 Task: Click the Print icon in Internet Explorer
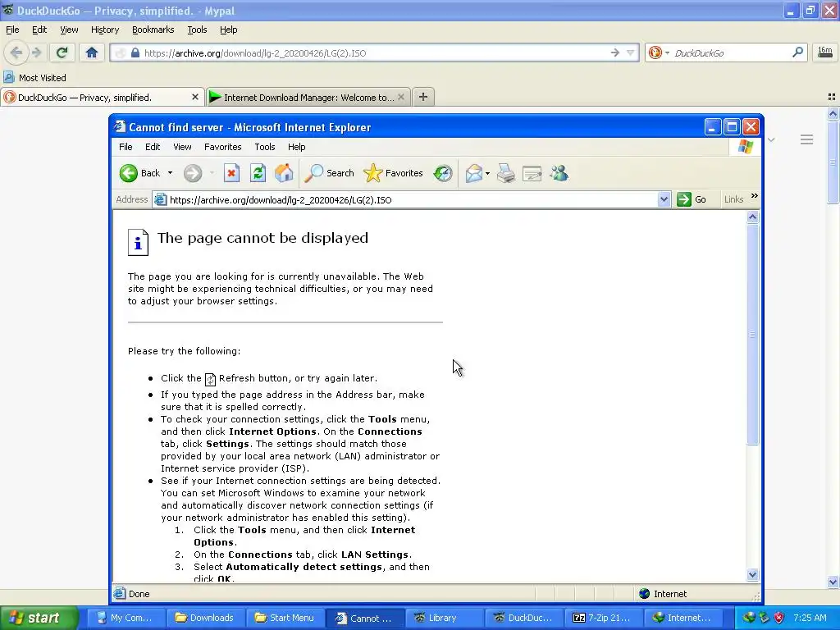click(505, 173)
